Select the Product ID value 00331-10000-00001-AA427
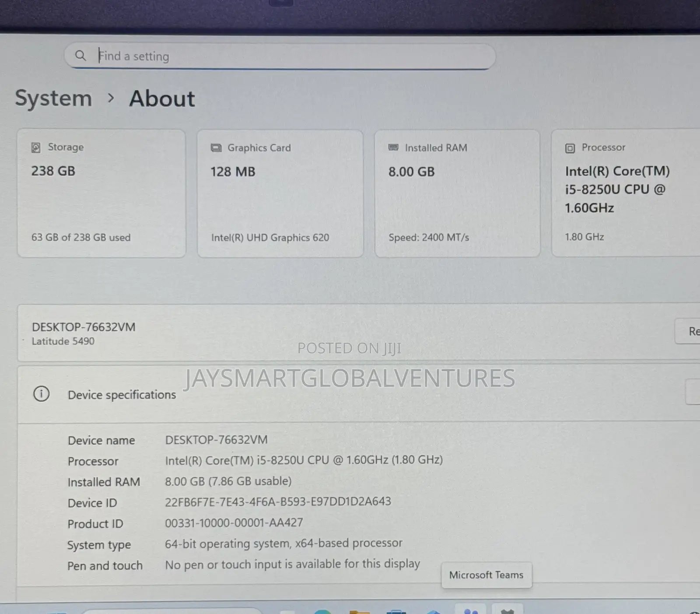Screen dimensions: 700x614 pos(234,523)
